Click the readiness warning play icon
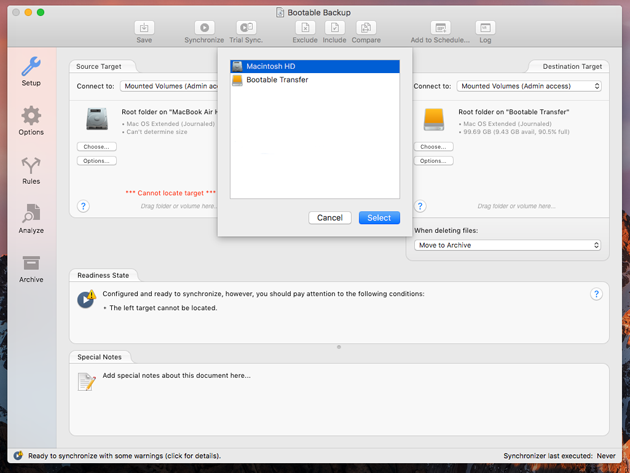The width and height of the screenshot is (630, 473). point(86,299)
